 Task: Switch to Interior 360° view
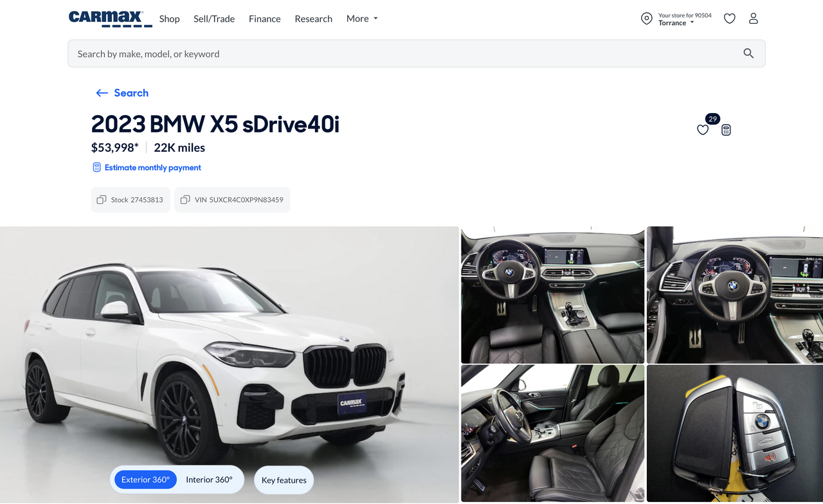pyautogui.click(x=209, y=480)
